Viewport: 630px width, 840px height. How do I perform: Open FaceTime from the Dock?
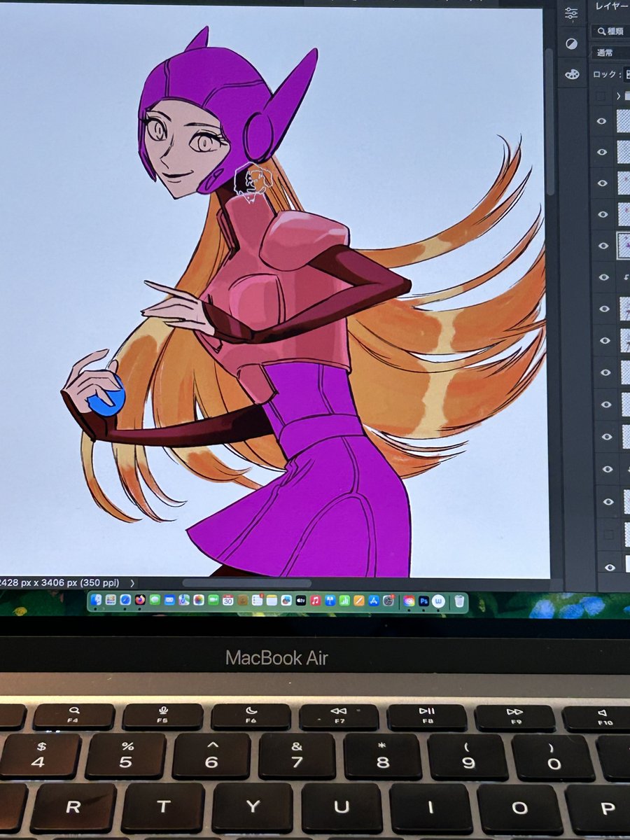[213, 600]
